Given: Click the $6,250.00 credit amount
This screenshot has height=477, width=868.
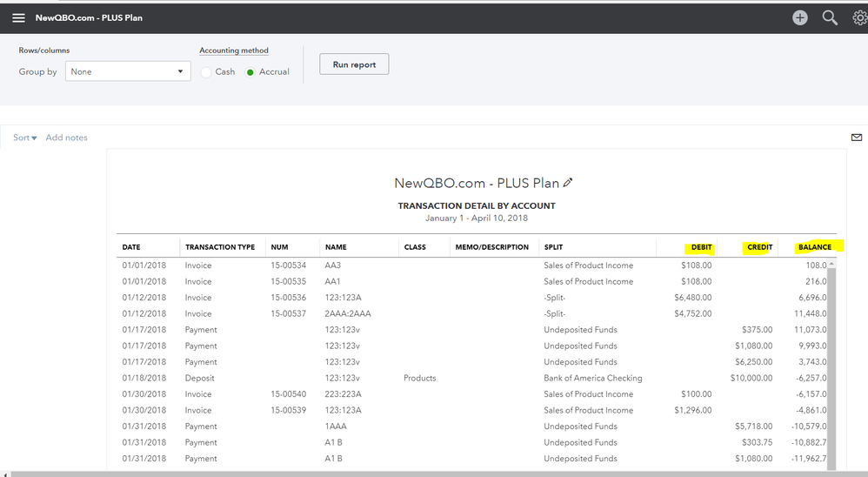Looking at the screenshot, I should click(753, 362).
